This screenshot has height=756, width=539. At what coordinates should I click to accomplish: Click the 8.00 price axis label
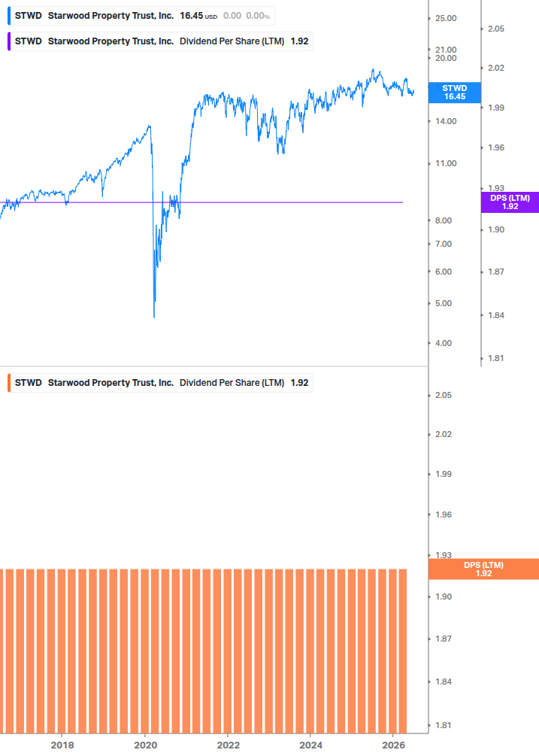click(444, 221)
